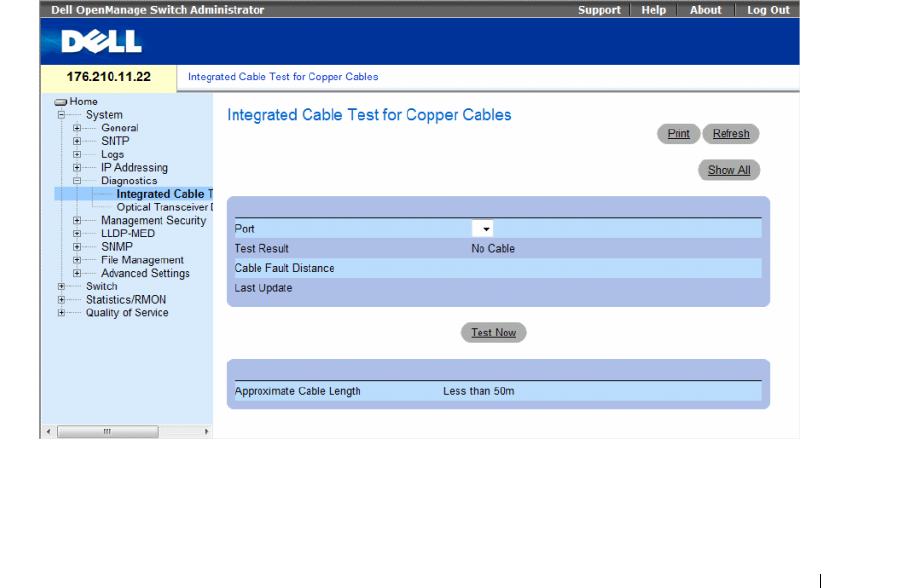Collapse the Diagnostics node
900x588 pixels.
[x=77, y=181]
